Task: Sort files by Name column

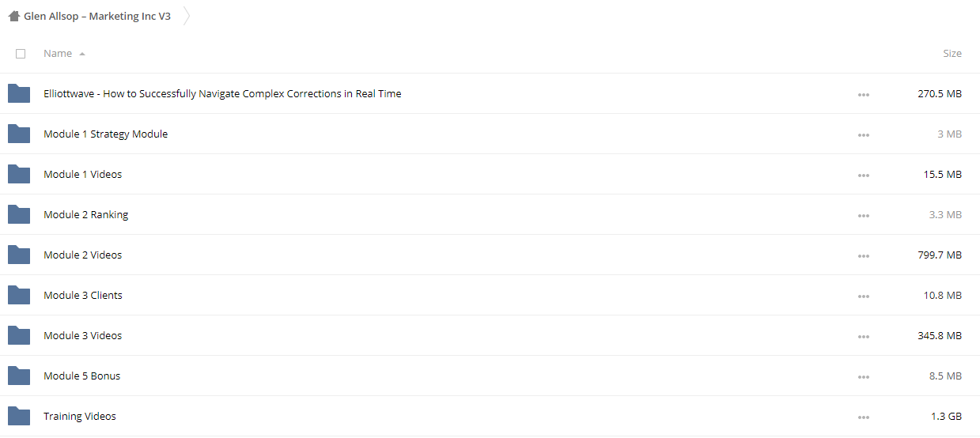Action: (58, 54)
